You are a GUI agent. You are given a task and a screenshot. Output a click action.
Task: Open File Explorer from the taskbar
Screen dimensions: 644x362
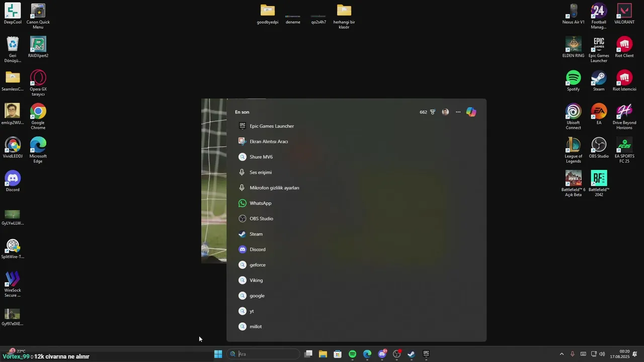323,354
